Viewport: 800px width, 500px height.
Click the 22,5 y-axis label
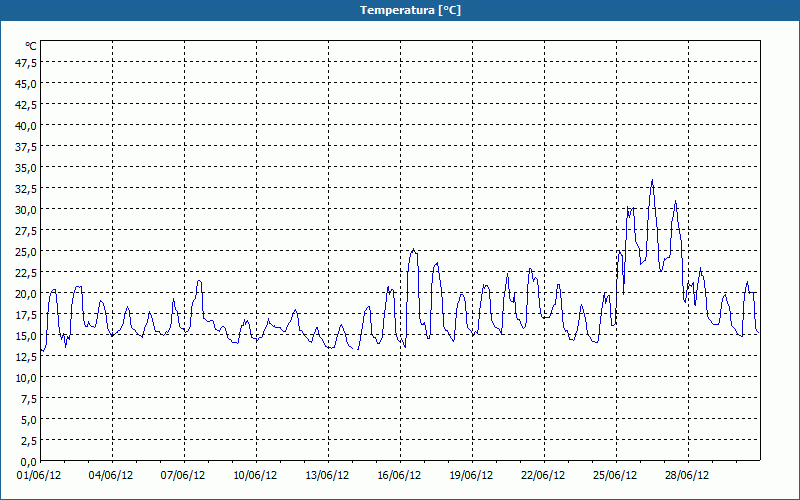26,272
